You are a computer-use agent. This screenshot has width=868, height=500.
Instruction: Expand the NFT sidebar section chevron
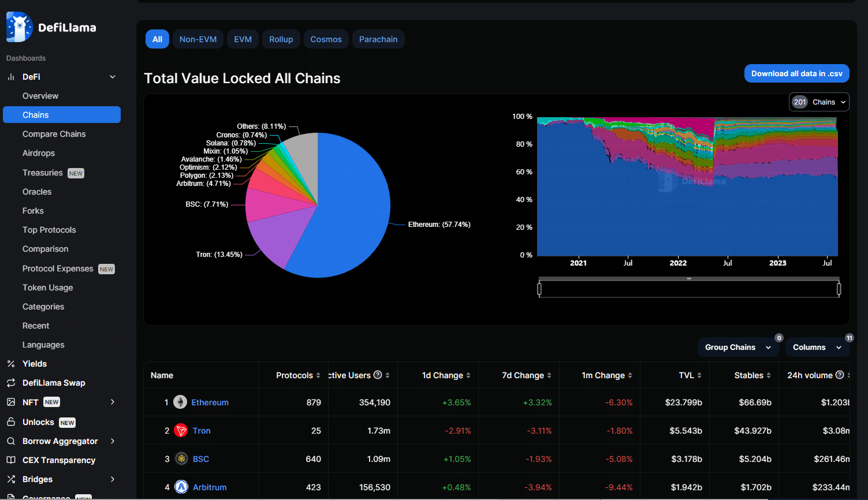(113, 402)
